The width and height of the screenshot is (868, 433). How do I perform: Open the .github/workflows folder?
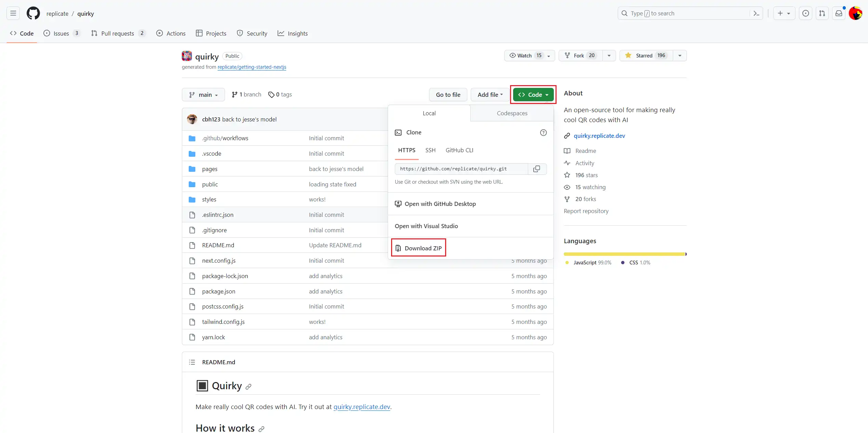pos(225,138)
